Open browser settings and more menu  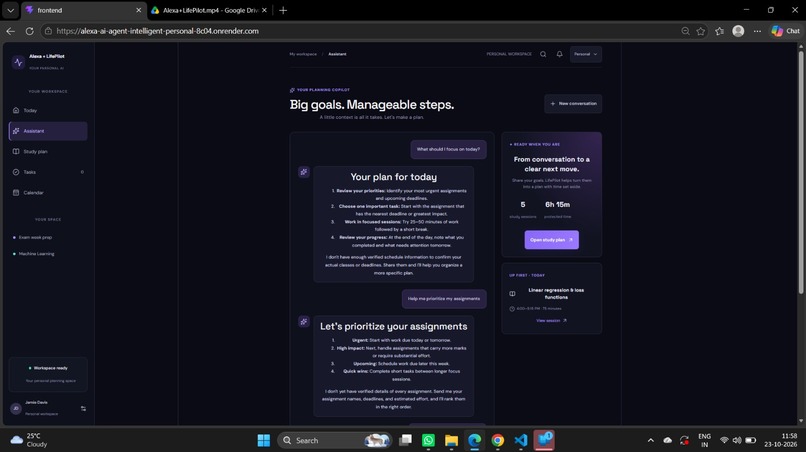pos(757,31)
